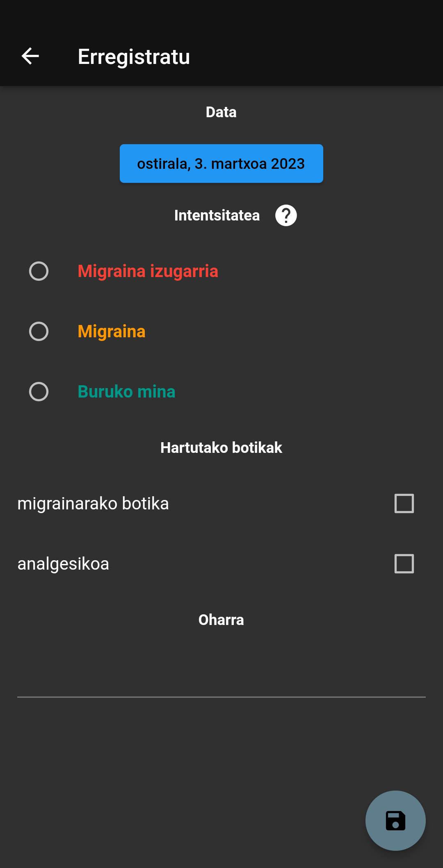Tap the floppy disk save button

coord(395,820)
